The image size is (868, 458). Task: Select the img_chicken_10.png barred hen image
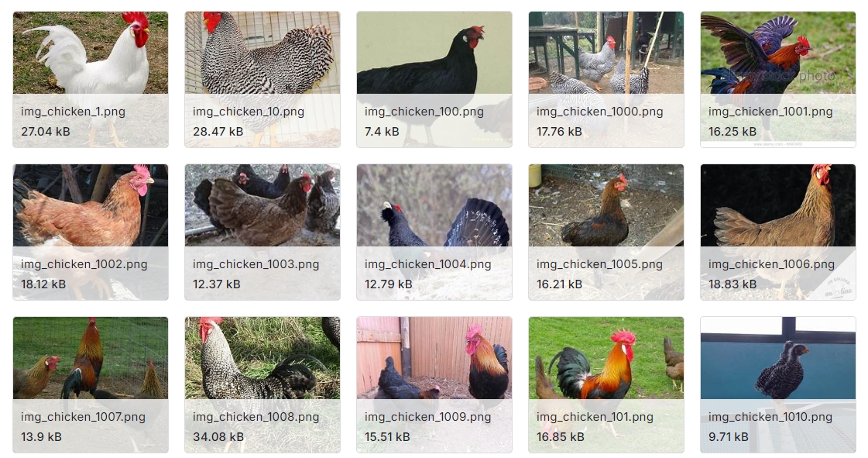[x=262, y=79]
